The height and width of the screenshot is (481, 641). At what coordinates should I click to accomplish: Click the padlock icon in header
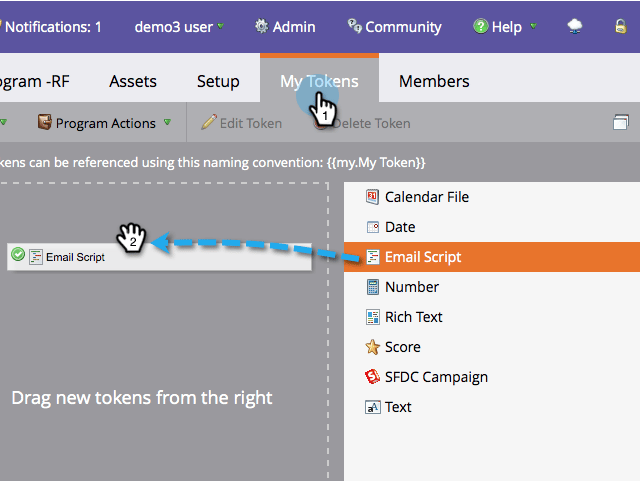(x=621, y=27)
